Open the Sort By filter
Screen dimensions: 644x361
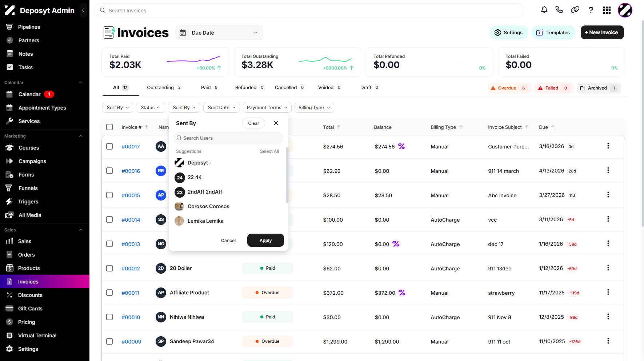(x=118, y=107)
